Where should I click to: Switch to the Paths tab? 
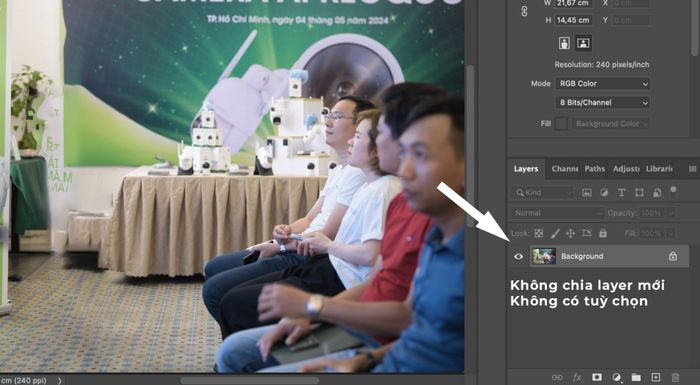point(595,169)
